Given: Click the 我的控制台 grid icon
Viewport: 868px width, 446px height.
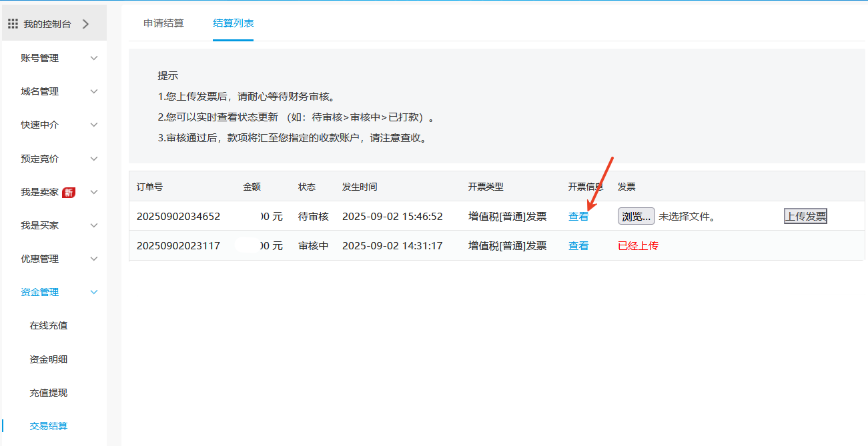Looking at the screenshot, I should tap(13, 24).
